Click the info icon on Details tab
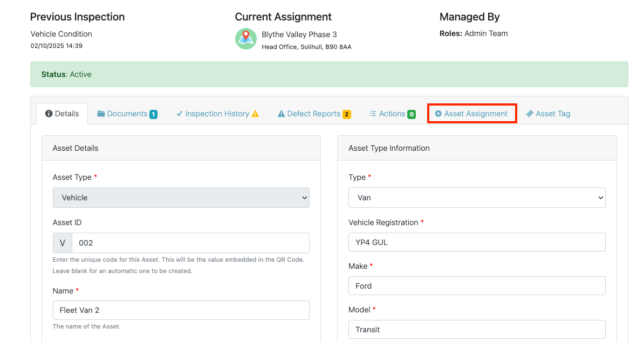 click(x=49, y=114)
